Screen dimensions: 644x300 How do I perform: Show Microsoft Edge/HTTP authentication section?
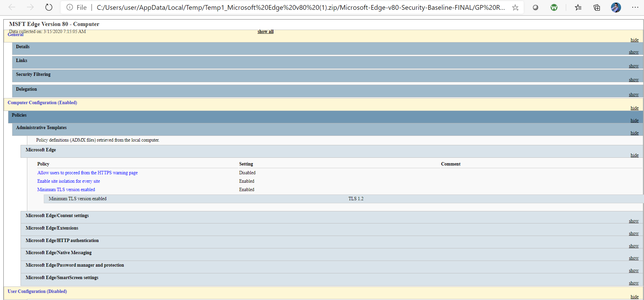[634, 246]
